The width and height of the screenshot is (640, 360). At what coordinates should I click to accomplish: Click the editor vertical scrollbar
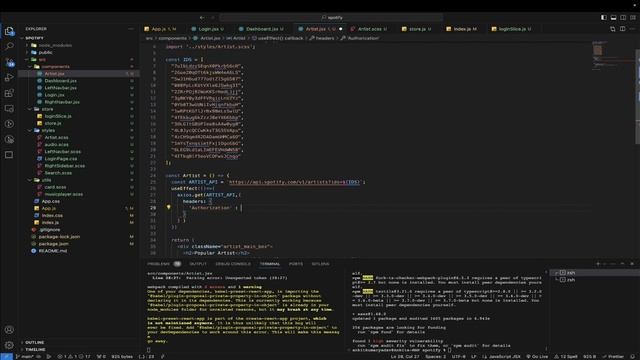[638, 96]
